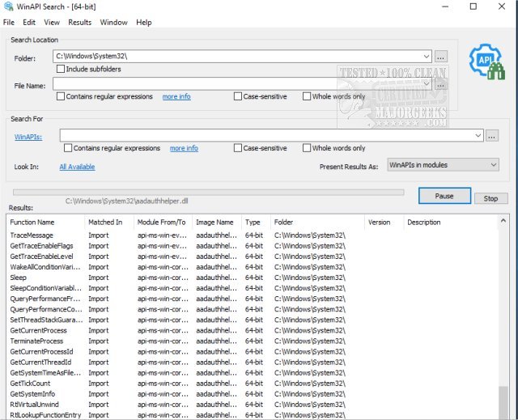Sort by Module From/To column header
Screen dimensions: 518x420
[x=163, y=223]
